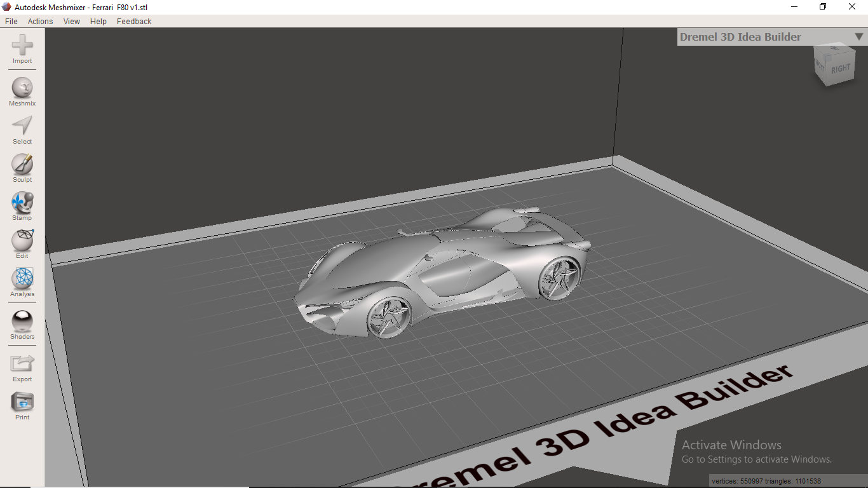Click the Export icon

click(x=22, y=363)
